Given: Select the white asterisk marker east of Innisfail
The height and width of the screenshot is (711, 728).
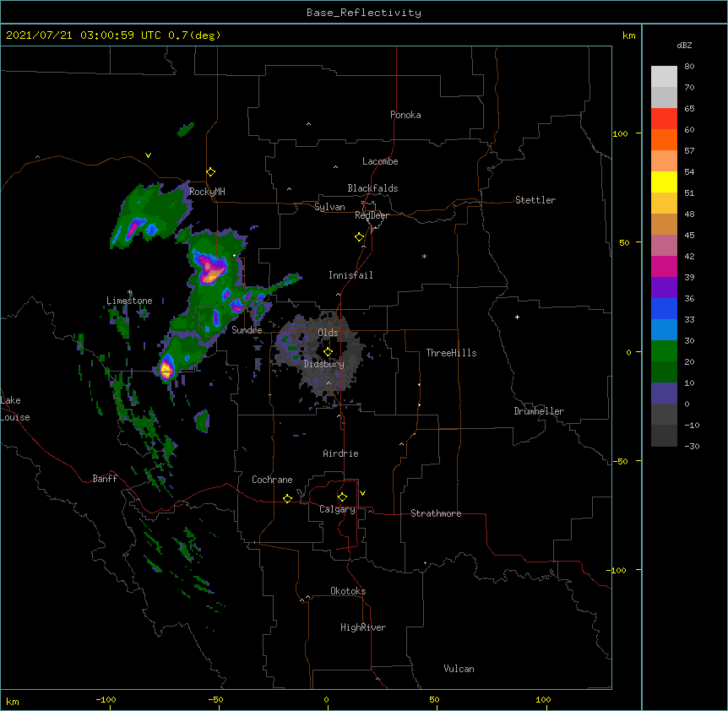Looking at the screenshot, I should [x=424, y=256].
